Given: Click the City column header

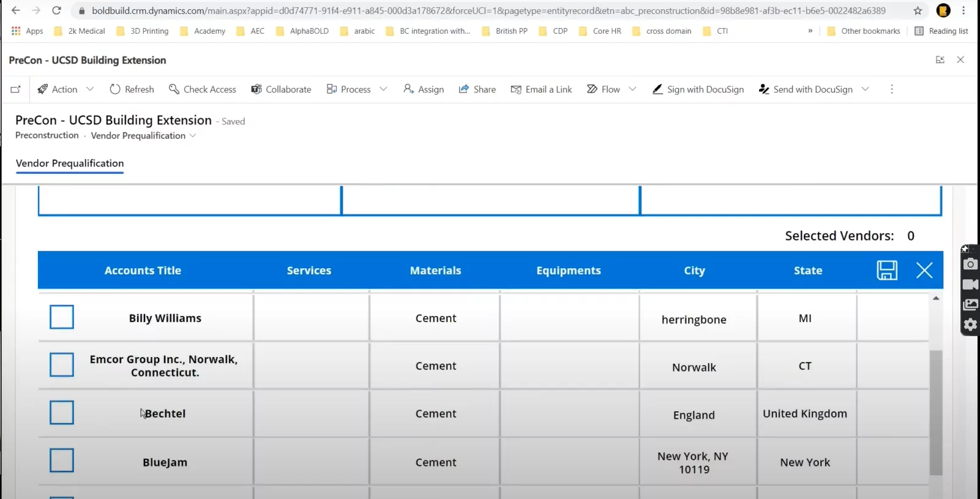Looking at the screenshot, I should click(x=695, y=271).
